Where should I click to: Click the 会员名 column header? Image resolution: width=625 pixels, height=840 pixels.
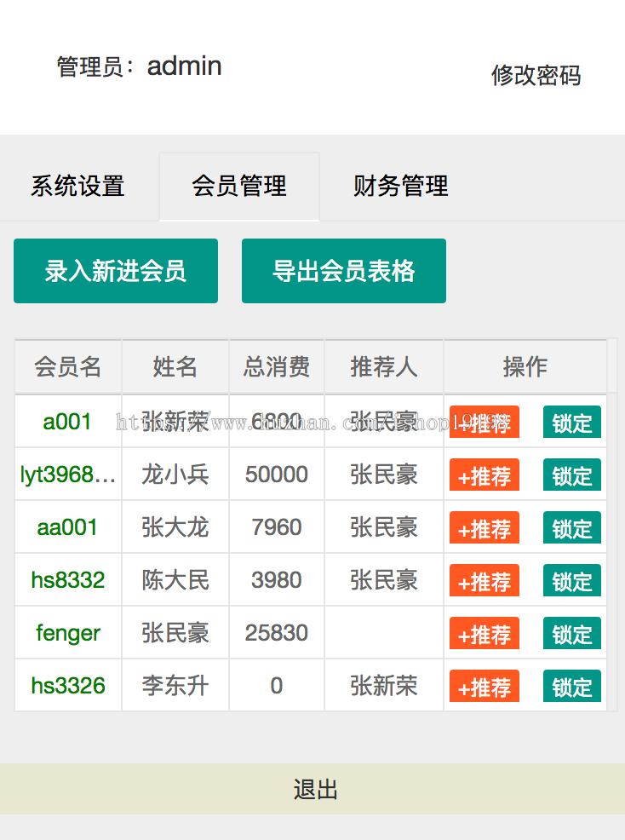tap(68, 367)
